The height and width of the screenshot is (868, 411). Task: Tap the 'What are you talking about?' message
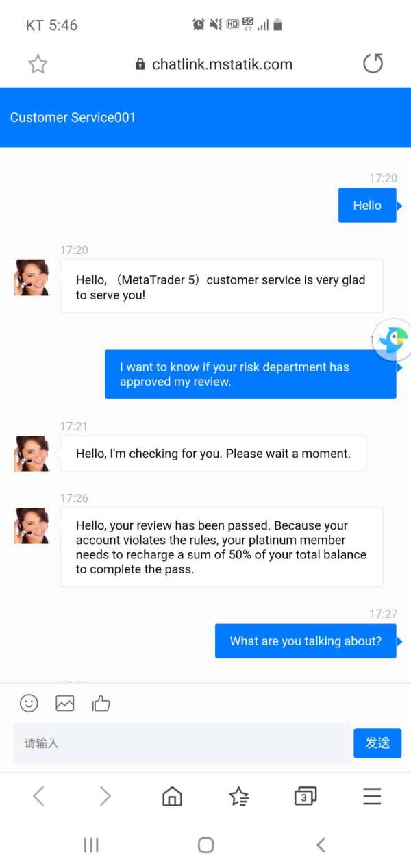pos(306,641)
